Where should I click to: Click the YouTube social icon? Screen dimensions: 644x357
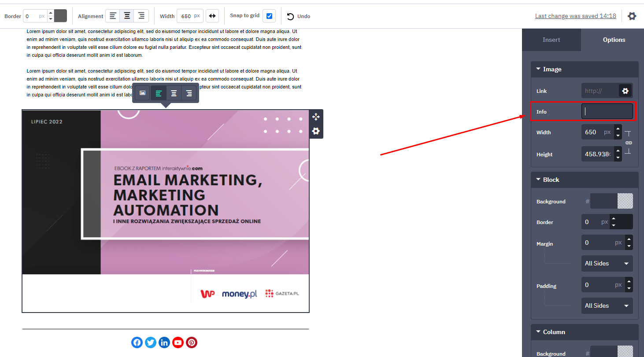click(x=178, y=342)
